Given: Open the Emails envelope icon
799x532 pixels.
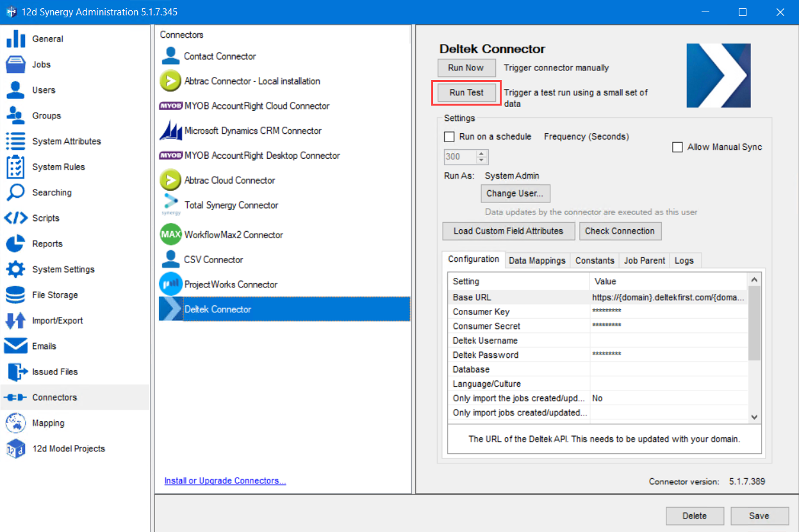Looking at the screenshot, I should tap(15, 346).
